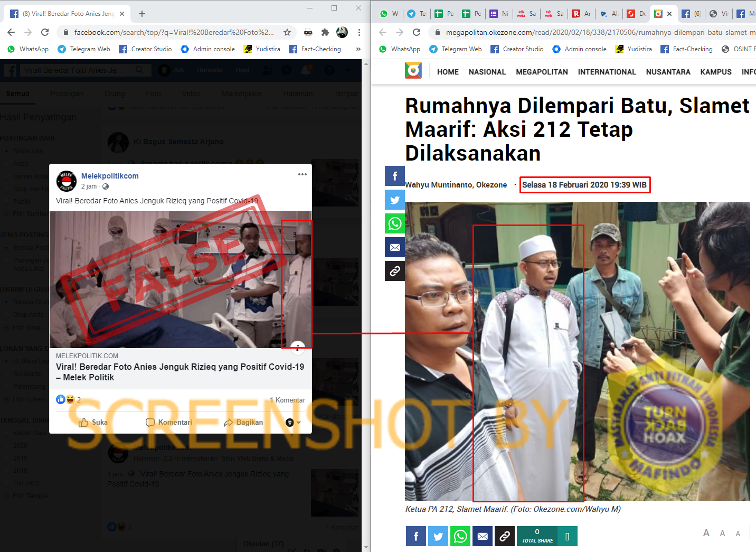Open KAMPUS in Okezone navigation

716,72
